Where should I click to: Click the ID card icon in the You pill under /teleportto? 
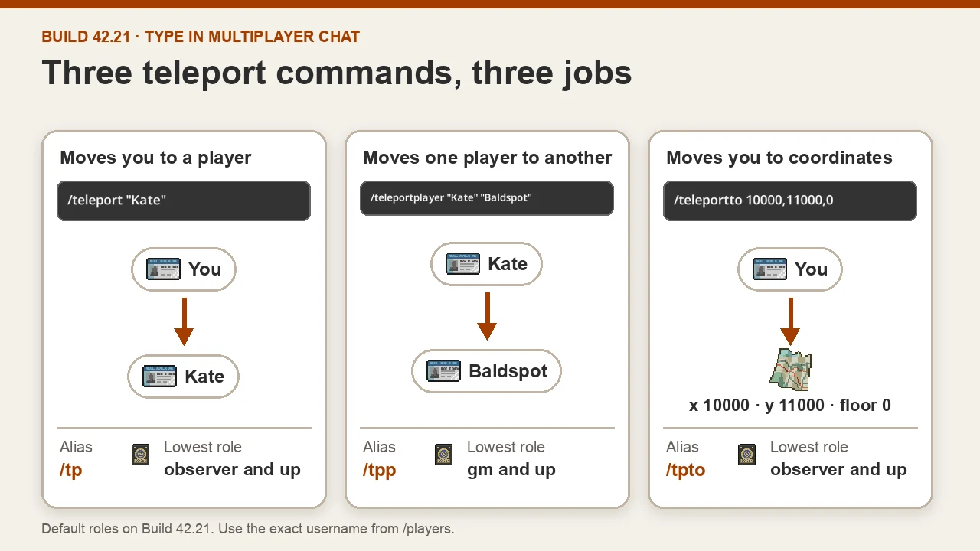pyautogui.click(x=769, y=269)
